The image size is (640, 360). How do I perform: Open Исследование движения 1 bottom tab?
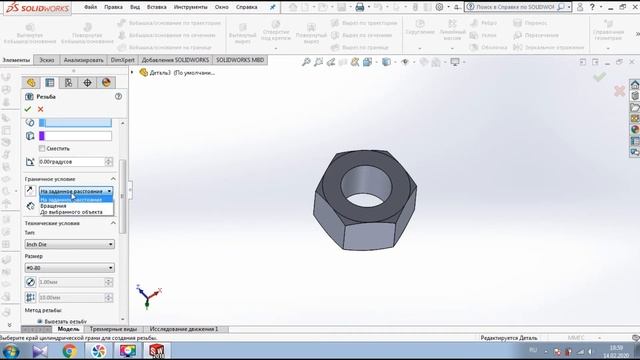click(x=184, y=329)
